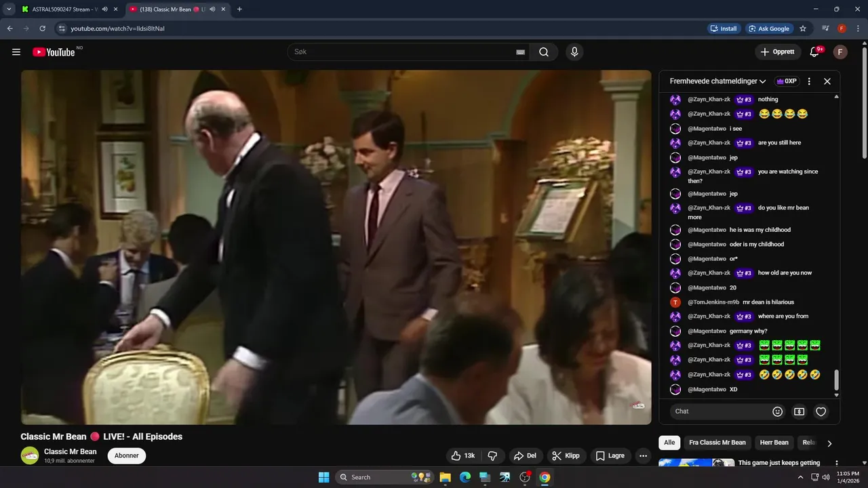Expand Fremhevede chatmeldinger dropdown
Screen dimensions: 868x488
pyautogui.click(x=717, y=81)
